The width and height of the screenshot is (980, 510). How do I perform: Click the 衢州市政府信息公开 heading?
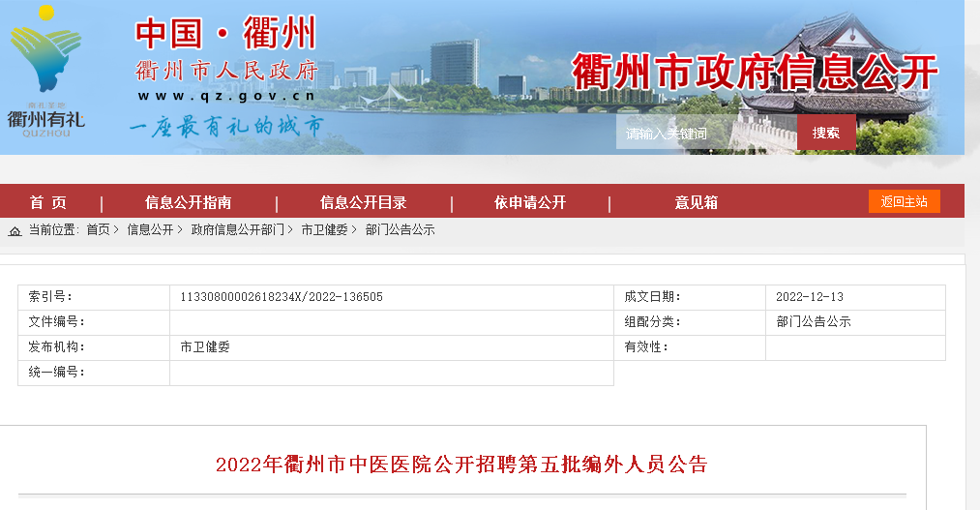pyautogui.click(x=755, y=72)
